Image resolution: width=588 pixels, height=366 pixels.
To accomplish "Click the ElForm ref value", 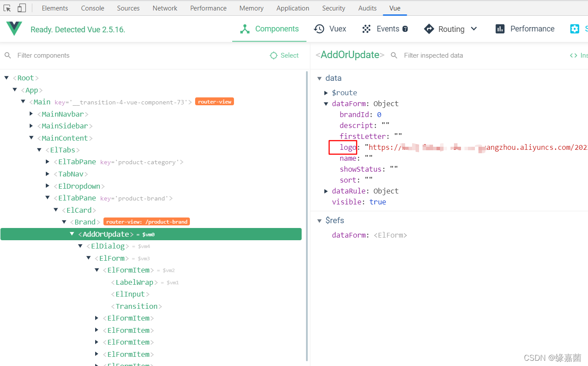I will [390, 235].
